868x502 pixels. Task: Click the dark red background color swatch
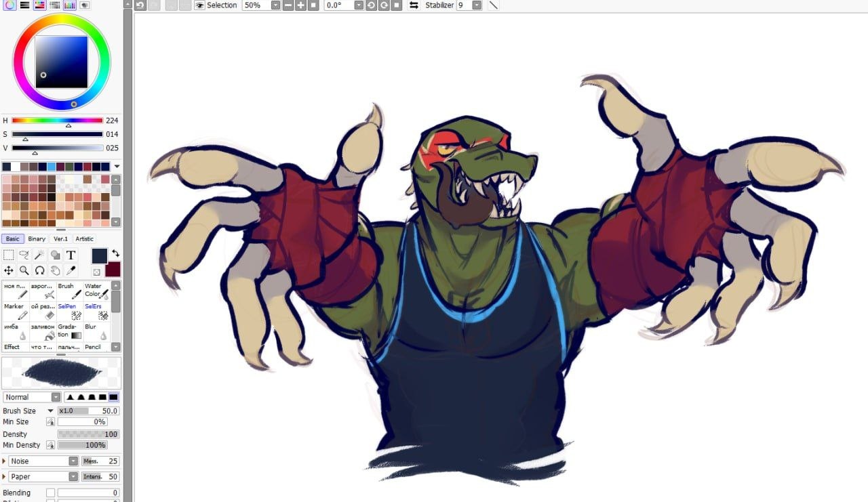pos(113,269)
